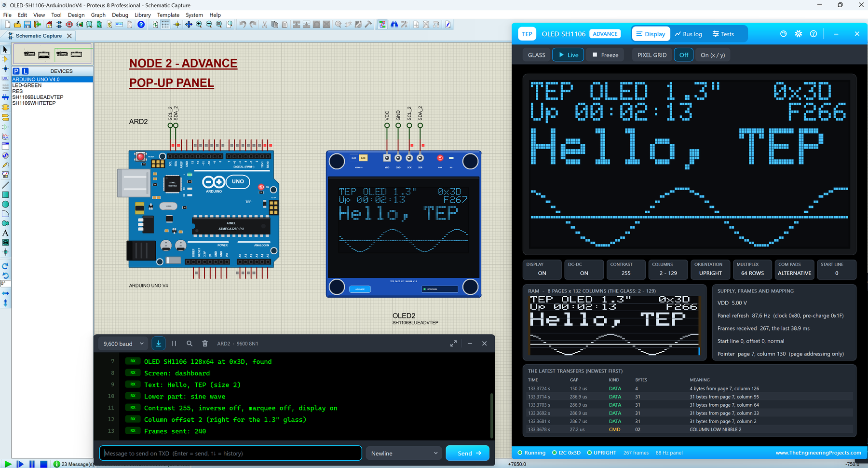The image size is (868, 468).
Task: Click the palette theme icon in the OLED panel
Action: tap(784, 34)
